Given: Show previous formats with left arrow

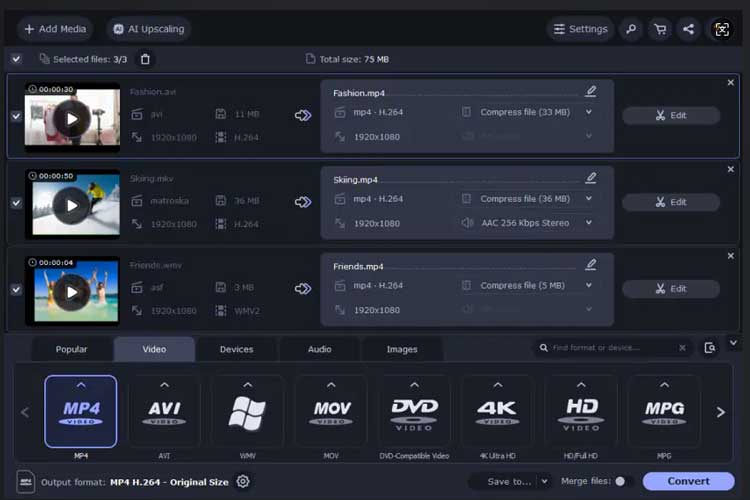Looking at the screenshot, I should click(x=25, y=412).
